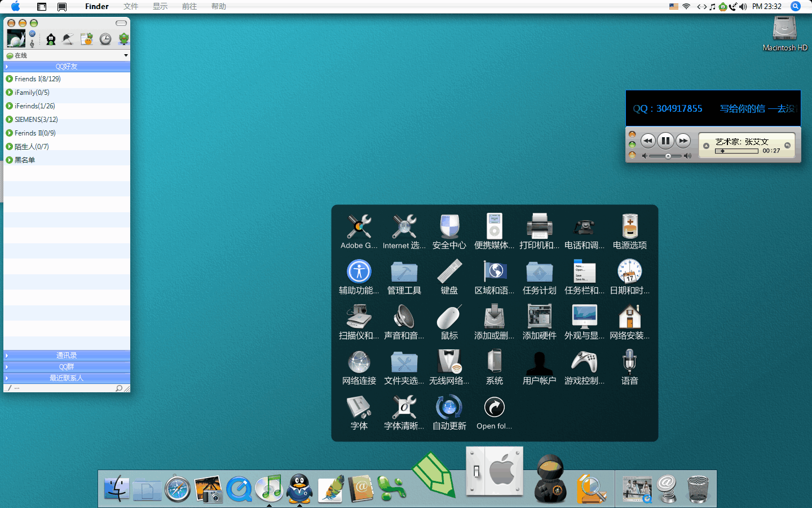Open 鼠标 mouse icon
Image resolution: width=812 pixels, height=508 pixels.
(x=449, y=317)
